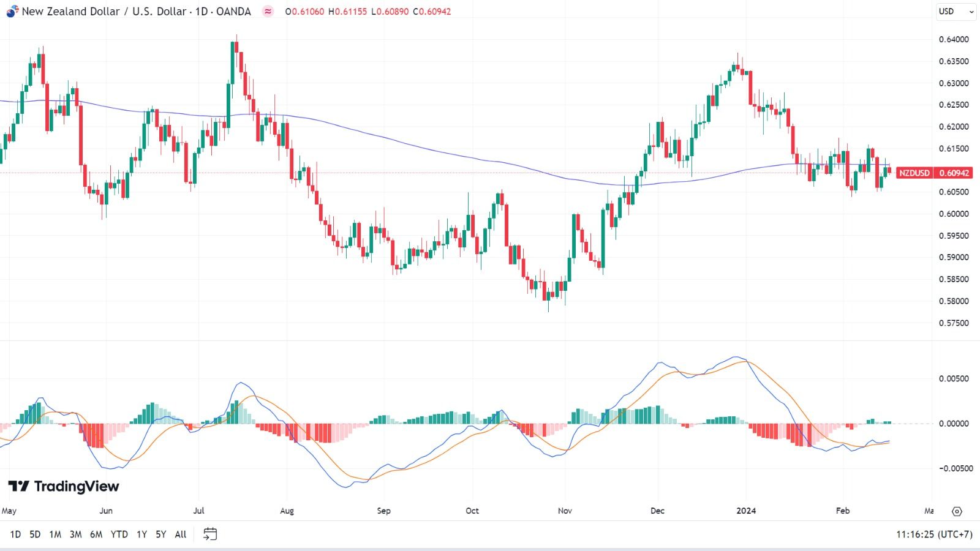
Task: Click the Sep label on time axis
Action: [x=383, y=511]
